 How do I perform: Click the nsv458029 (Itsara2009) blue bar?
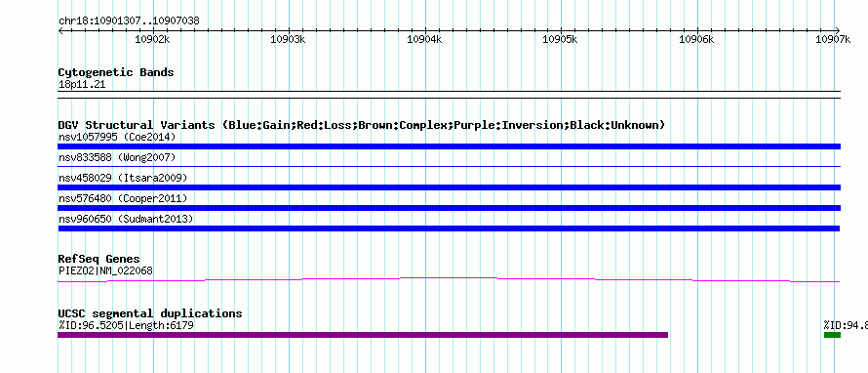pos(449,187)
